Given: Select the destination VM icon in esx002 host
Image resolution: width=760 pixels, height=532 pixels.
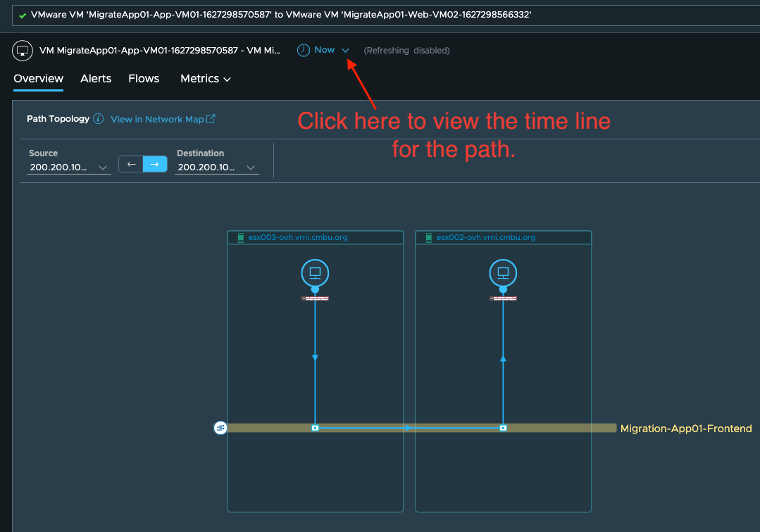Looking at the screenshot, I should tap(503, 273).
